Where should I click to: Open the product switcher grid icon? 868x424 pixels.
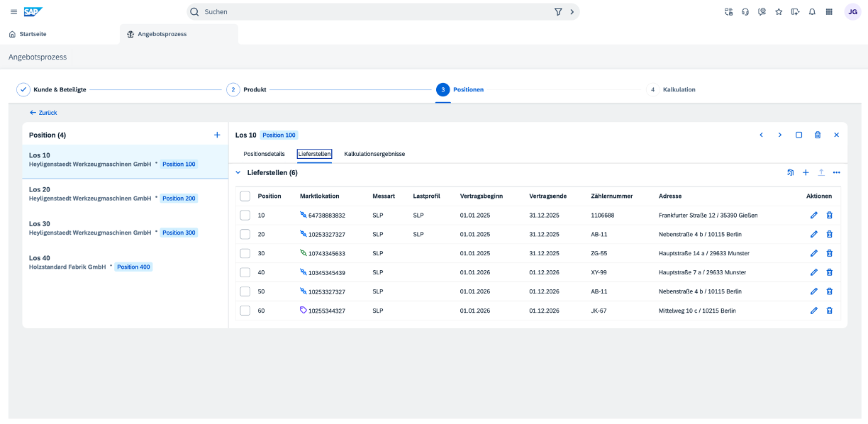[829, 12]
